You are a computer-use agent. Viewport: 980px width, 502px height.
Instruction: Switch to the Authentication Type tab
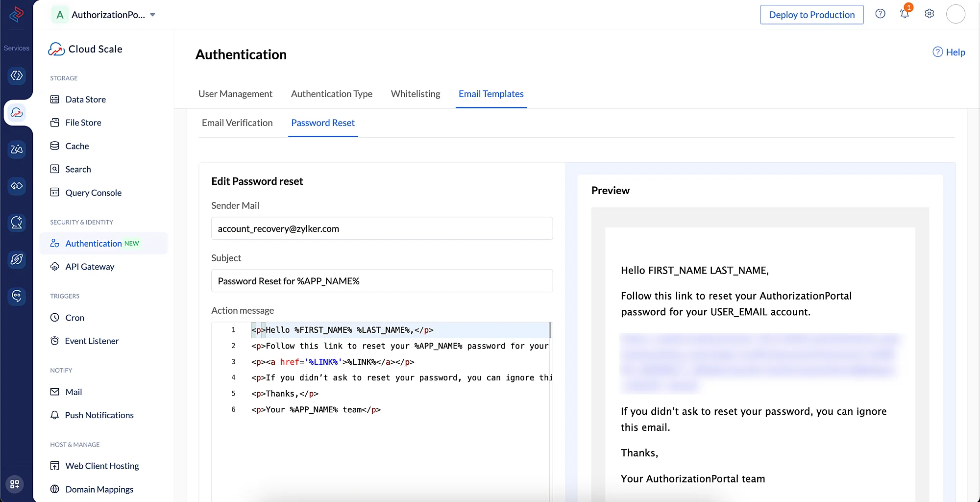pyautogui.click(x=332, y=94)
